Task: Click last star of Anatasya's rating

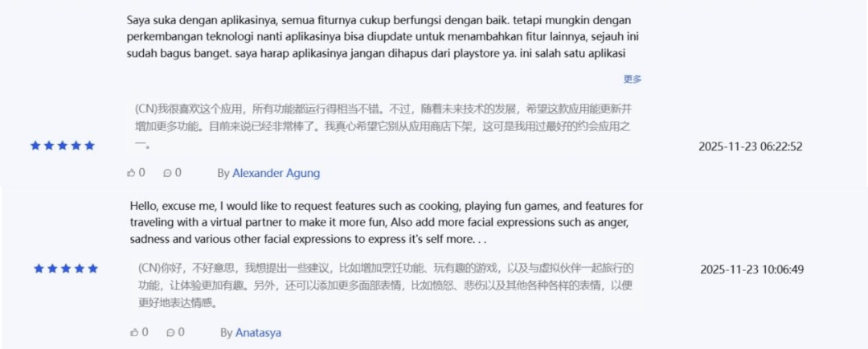Action: [x=92, y=269]
